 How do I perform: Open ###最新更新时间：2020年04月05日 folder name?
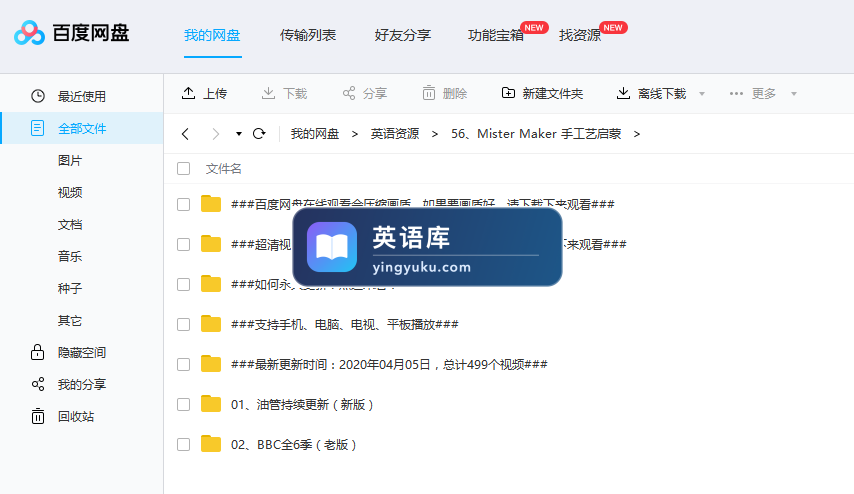[389, 364]
